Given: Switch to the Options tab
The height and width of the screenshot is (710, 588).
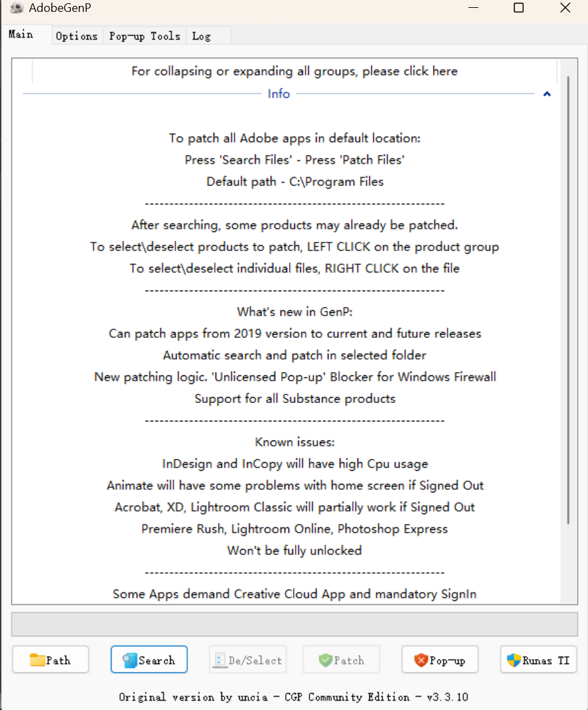Looking at the screenshot, I should [76, 36].
